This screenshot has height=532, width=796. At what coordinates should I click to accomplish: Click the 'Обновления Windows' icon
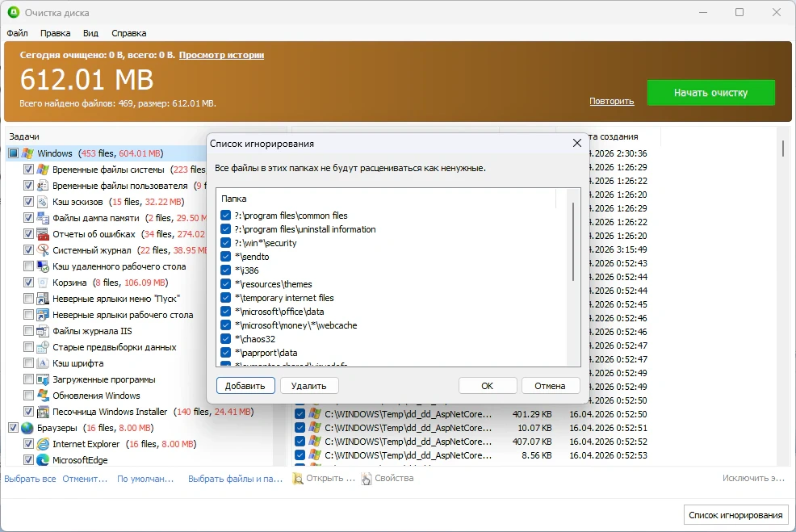pyautogui.click(x=43, y=396)
